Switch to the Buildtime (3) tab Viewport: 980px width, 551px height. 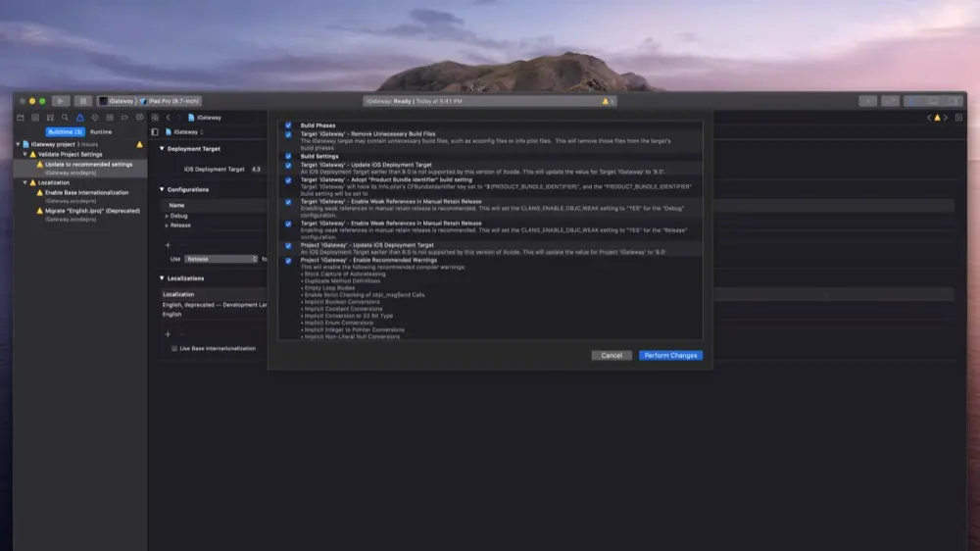65,132
